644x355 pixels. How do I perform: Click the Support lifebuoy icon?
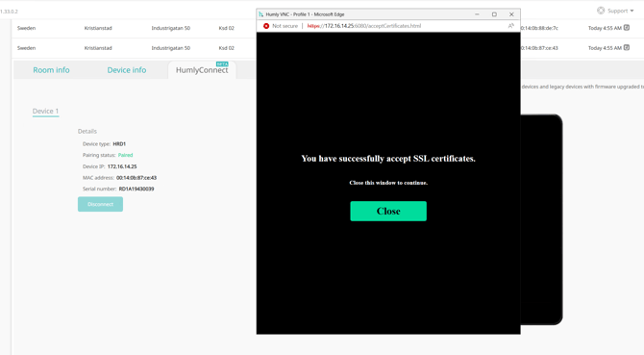point(601,11)
